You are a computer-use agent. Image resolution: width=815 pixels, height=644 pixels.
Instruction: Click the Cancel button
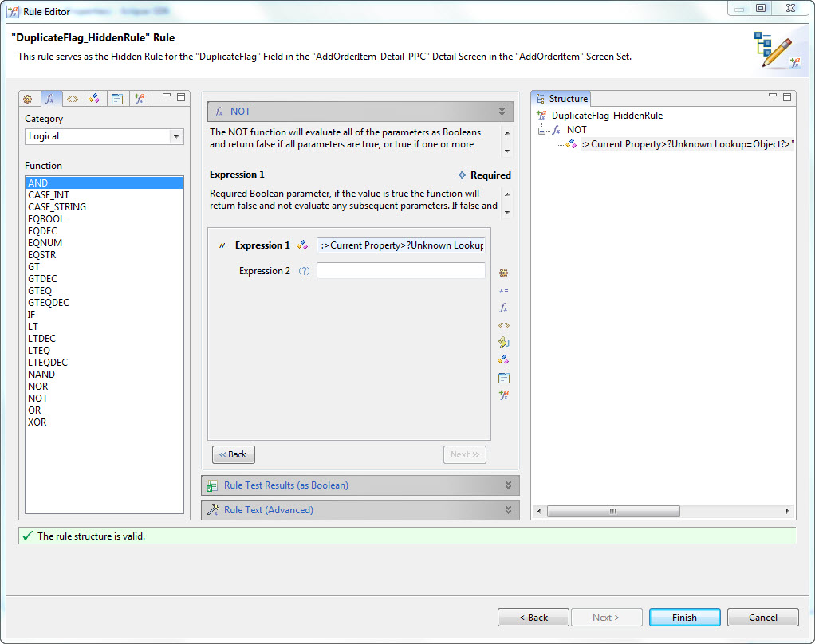(x=762, y=618)
